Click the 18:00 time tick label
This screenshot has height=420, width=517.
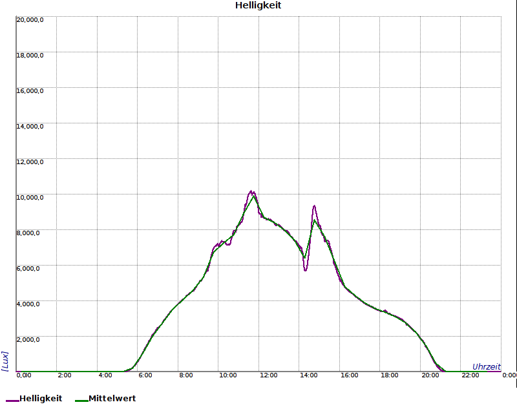click(390, 375)
